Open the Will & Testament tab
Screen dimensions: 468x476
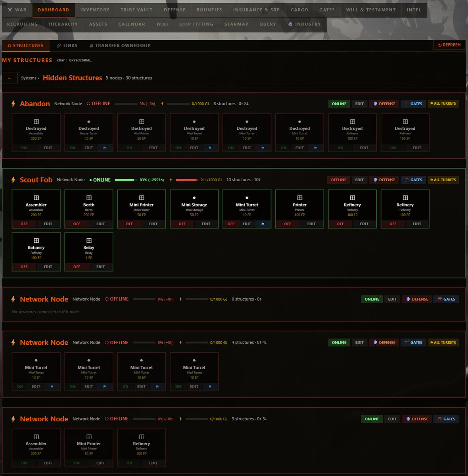[371, 10]
